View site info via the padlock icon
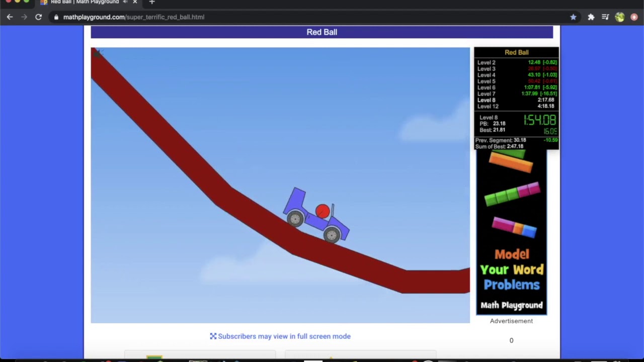Image resolution: width=644 pixels, height=362 pixels. click(x=56, y=17)
